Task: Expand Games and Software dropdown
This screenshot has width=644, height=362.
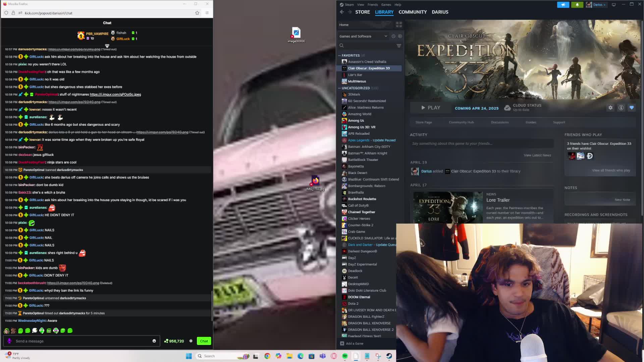Action: click(363, 36)
